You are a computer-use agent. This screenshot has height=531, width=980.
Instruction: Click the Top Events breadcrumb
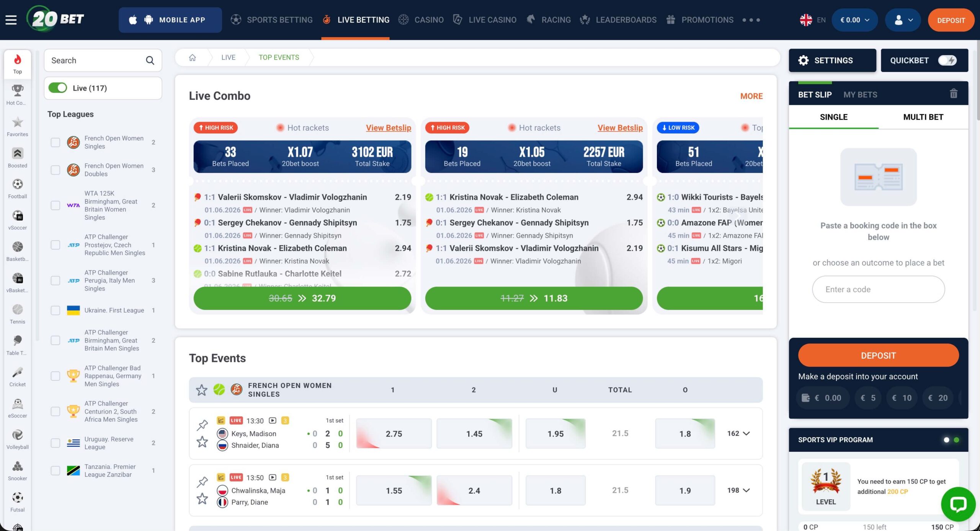(279, 57)
